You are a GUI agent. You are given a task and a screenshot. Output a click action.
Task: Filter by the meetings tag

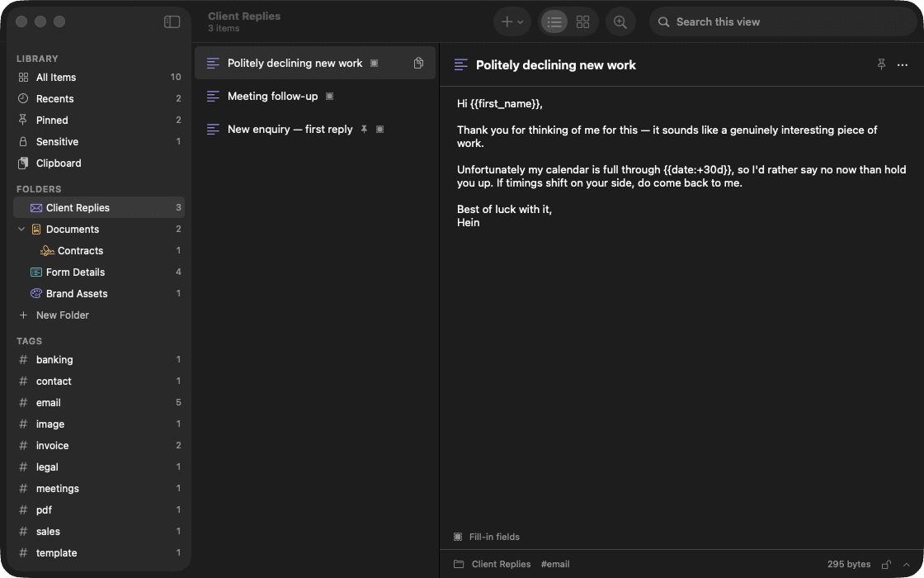point(99,488)
